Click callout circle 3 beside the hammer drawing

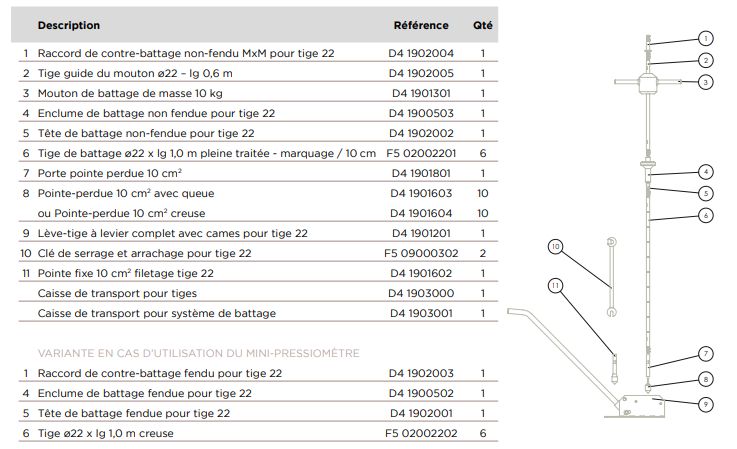coord(705,82)
